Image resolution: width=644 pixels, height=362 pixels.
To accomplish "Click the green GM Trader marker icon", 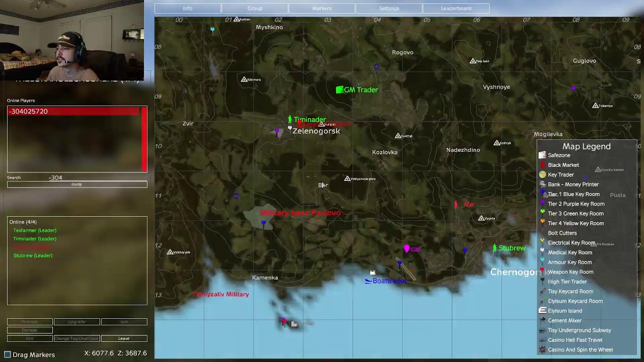I will (340, 89).
